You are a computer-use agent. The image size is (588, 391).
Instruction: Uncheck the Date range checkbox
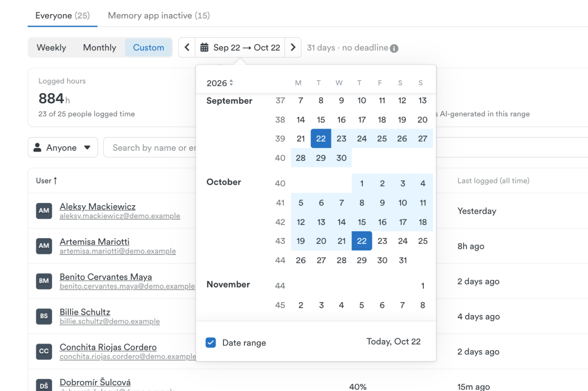[211, 343]
